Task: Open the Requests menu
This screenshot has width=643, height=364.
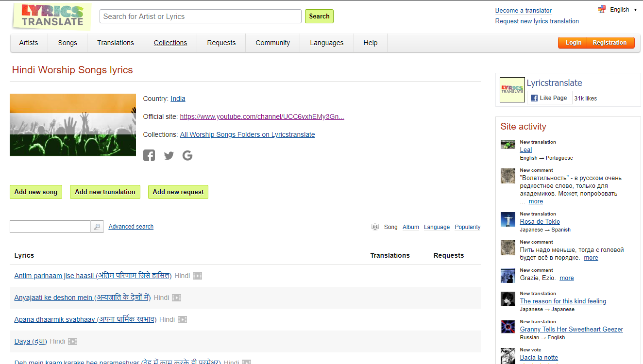Action: pyautogui.click(x=221, y=43)
